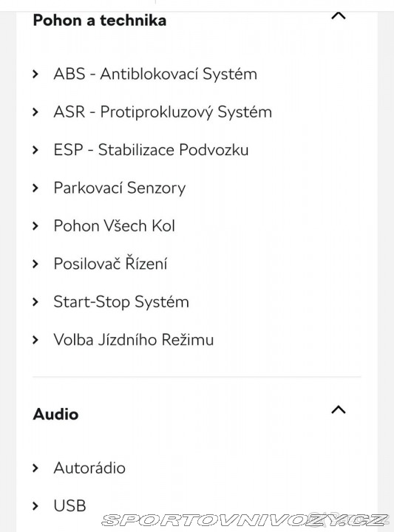Collapse the Audio section chevron
The width and height of the screenshot is (394, 532).
(x=339, y=410)
